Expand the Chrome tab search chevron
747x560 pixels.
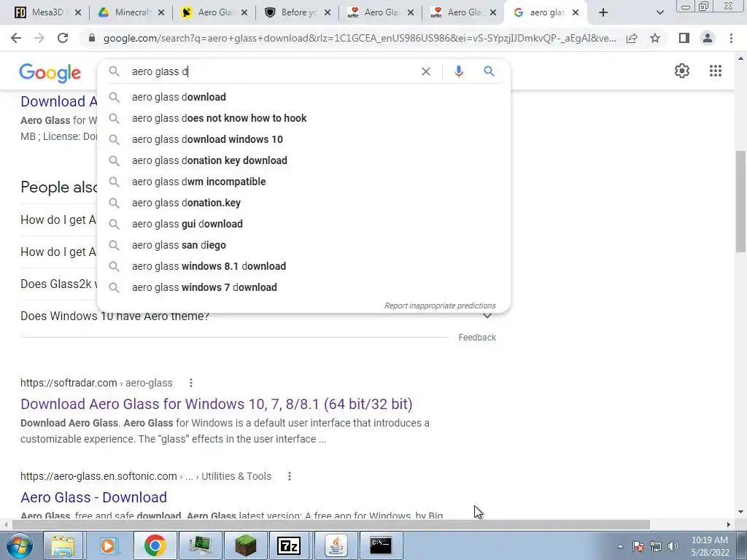point(659,12)
